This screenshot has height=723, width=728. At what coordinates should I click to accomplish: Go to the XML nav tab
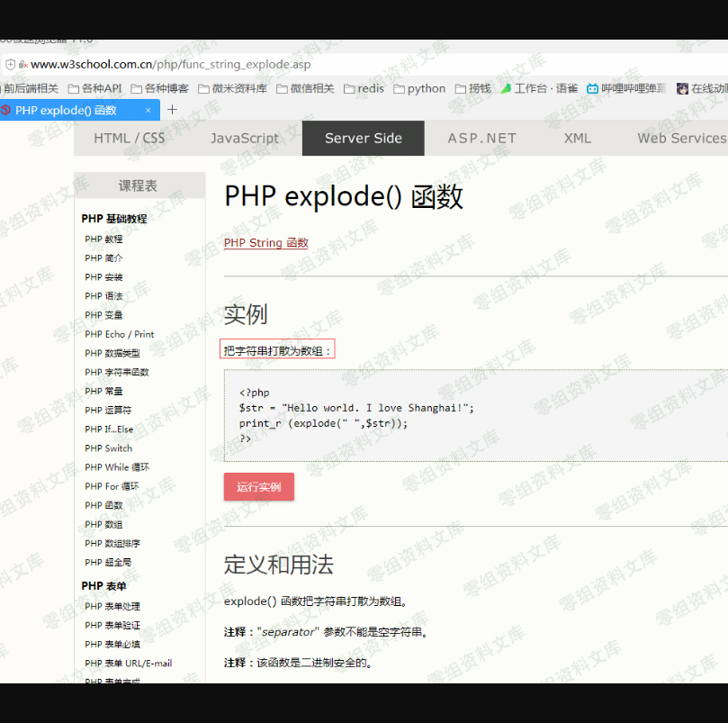tap(578, 138)
